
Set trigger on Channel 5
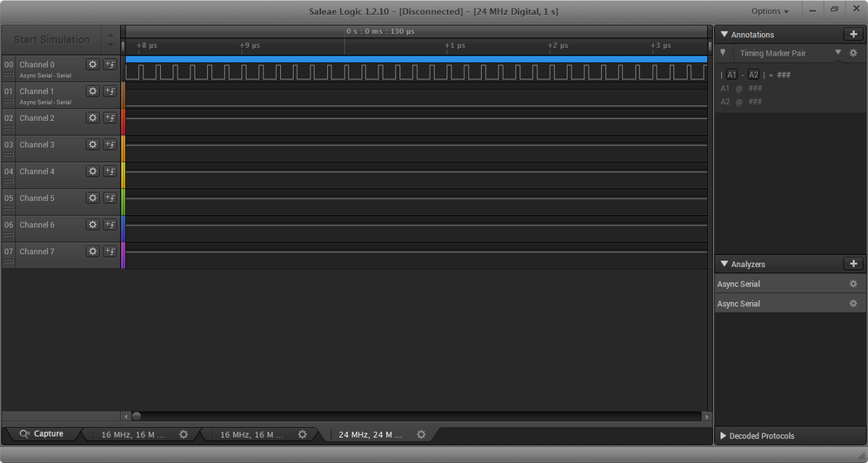tap(110, 198)
